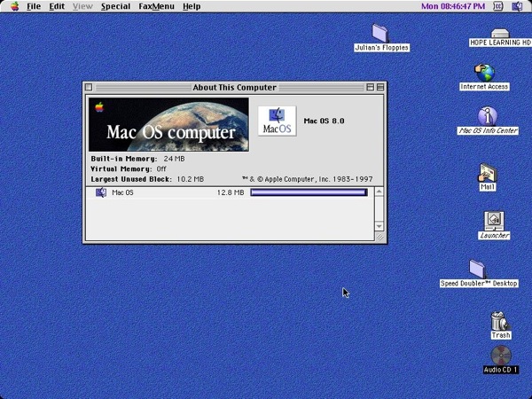Click the Apple copyright 1983-1997 text
The image size is (532, 399).
tap(308, 179)
